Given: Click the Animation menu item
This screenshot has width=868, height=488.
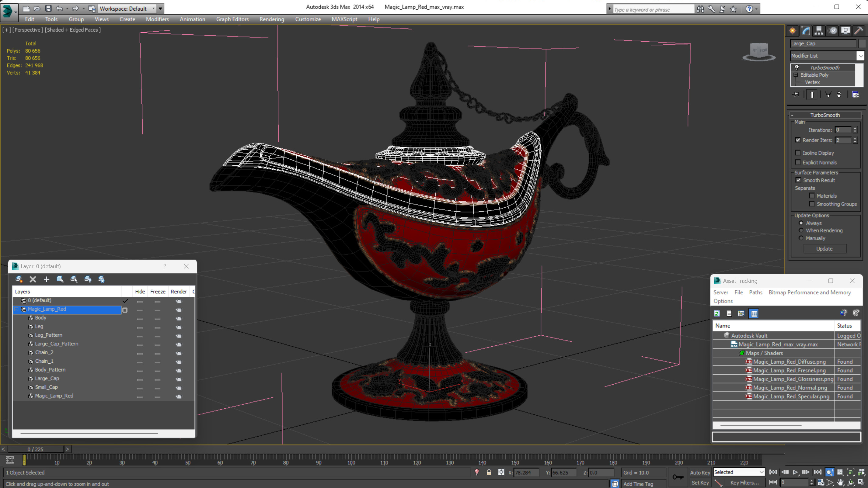Looking at the screenshot, I should pyautogui.click(x=192, y=19).
